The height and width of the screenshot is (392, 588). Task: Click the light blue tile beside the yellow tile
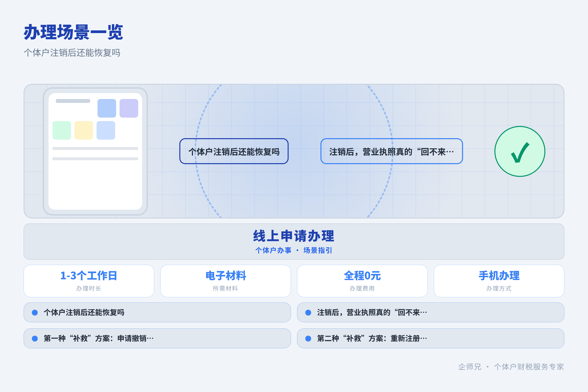tap(106, 130)
